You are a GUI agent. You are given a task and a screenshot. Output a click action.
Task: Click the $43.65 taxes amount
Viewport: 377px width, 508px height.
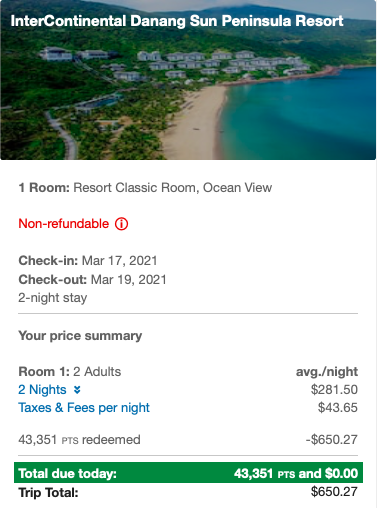[338, 408]
